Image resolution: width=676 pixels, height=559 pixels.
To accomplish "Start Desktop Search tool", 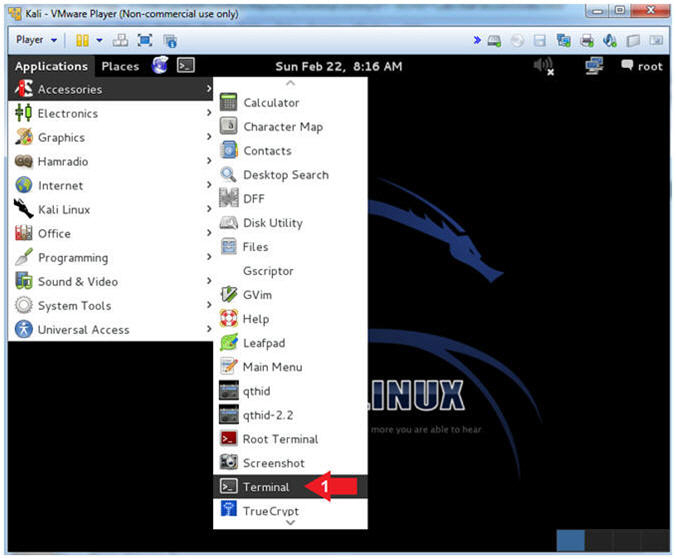I will (x=290, y=175).
